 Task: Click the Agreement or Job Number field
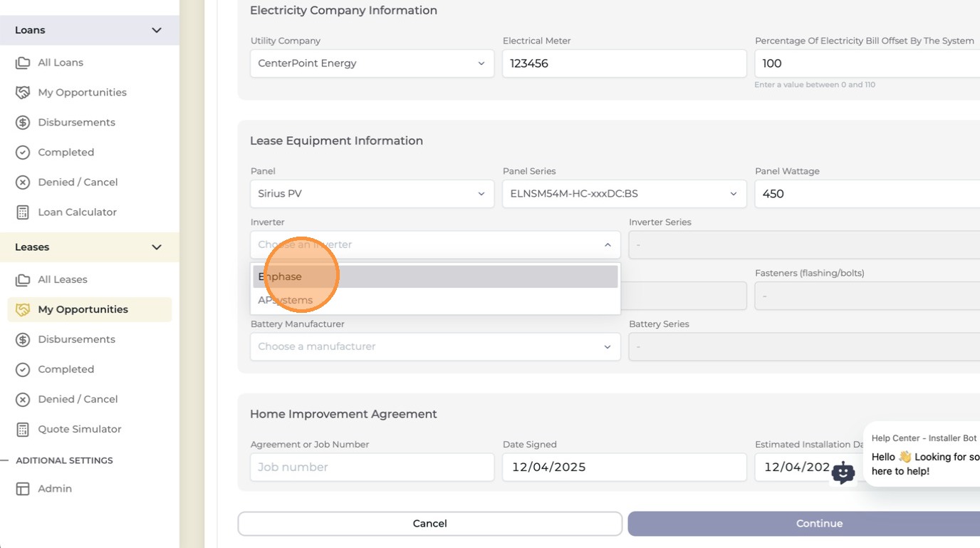tap(372, 467)
